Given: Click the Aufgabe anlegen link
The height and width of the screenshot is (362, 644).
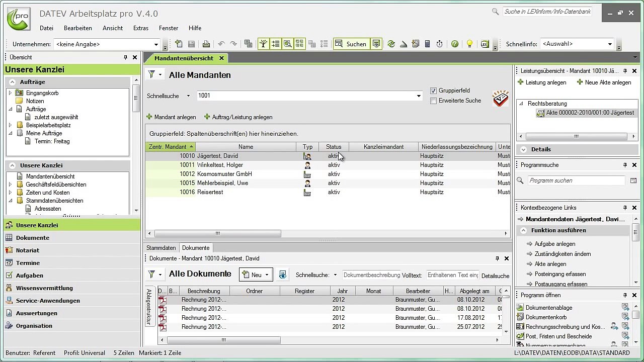Looking at the screenshot, I should [555, 244].
